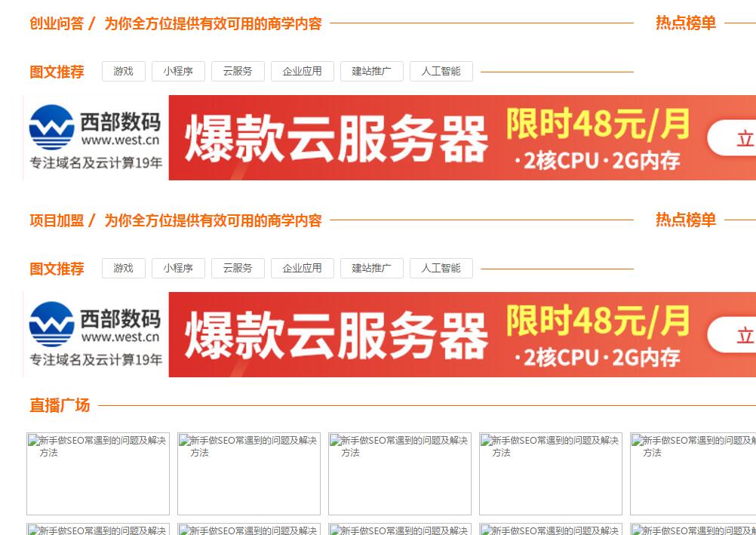
Task: Select 游戏 tag under 创业问答 section
Action: 124,72
